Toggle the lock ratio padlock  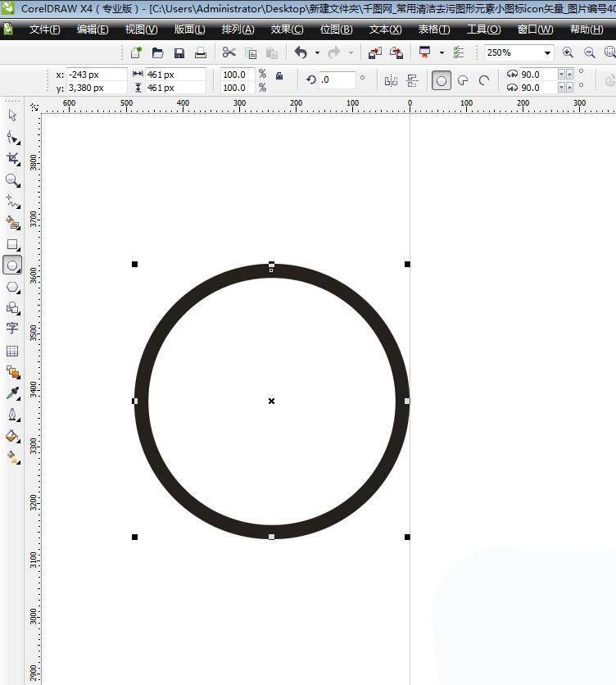point(279,75)
